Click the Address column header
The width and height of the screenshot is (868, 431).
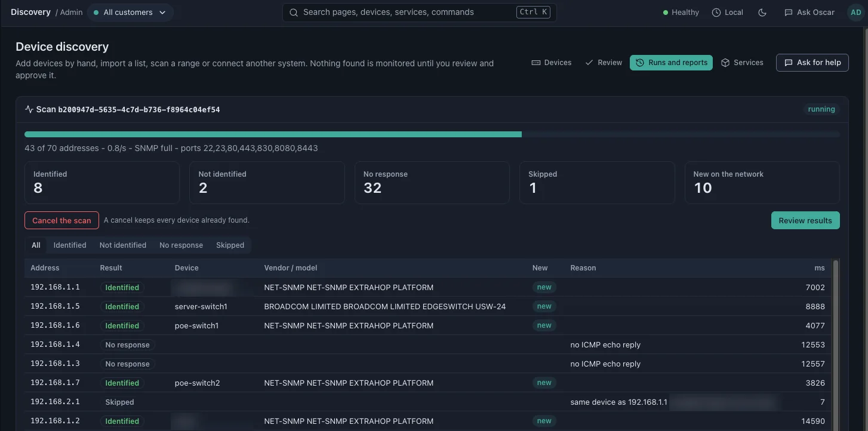click(45, 268)
